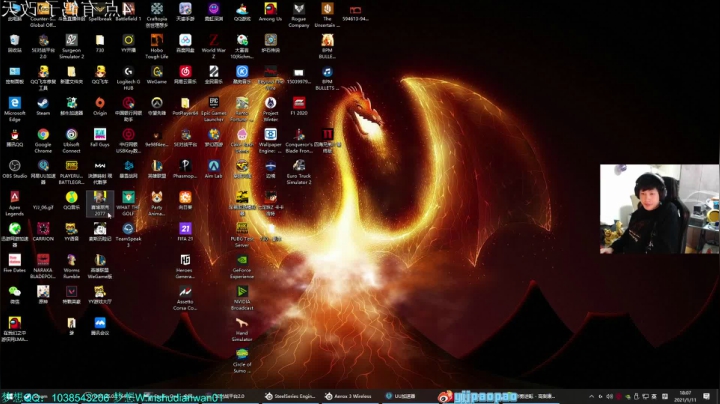Open the PotPlayer64 desktop shortcut
The height and width of the screenshot is (404, 720).
coord(185,106)
